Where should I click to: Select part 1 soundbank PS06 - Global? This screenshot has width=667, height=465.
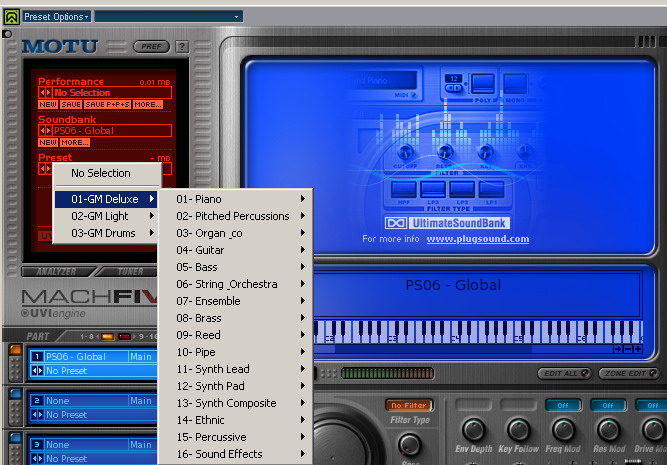86,357
